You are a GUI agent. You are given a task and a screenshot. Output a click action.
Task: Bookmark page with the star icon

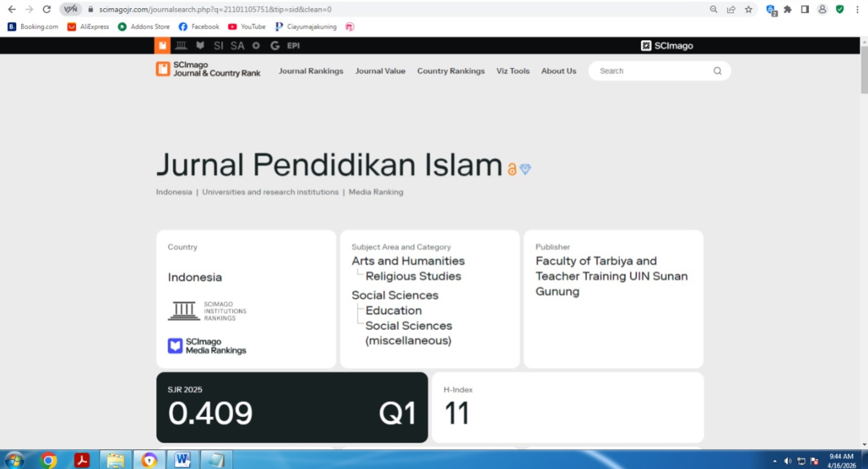[749, 9]
